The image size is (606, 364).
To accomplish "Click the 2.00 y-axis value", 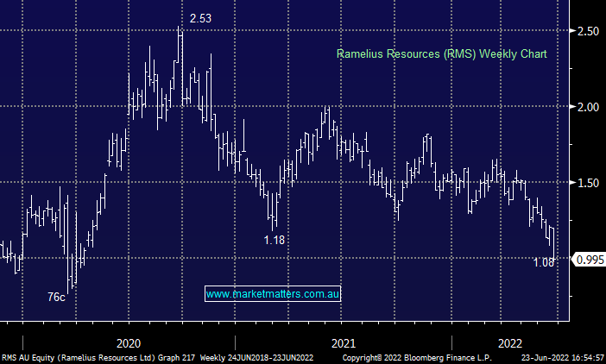I will (x=587, y=107).
